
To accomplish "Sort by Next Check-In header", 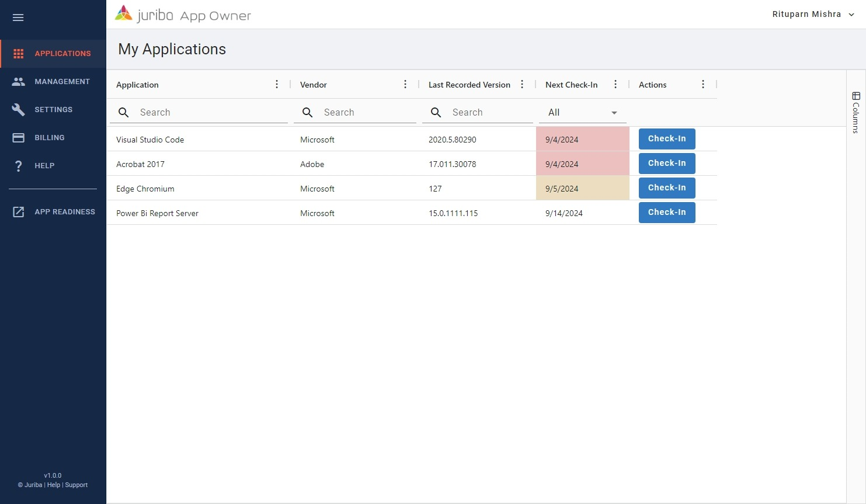I will 572,85.
